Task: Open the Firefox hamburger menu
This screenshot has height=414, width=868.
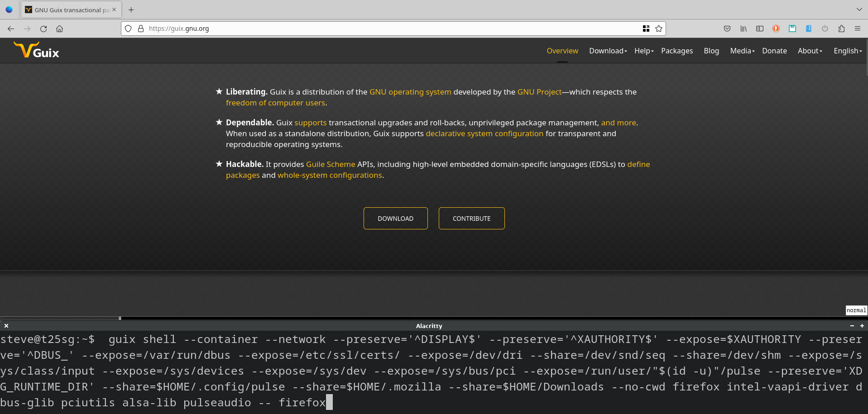Action: [x=858, y=29]
